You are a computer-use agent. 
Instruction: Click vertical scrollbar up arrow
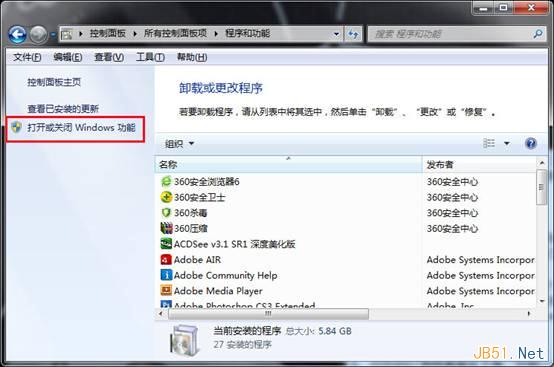(542, 162)
